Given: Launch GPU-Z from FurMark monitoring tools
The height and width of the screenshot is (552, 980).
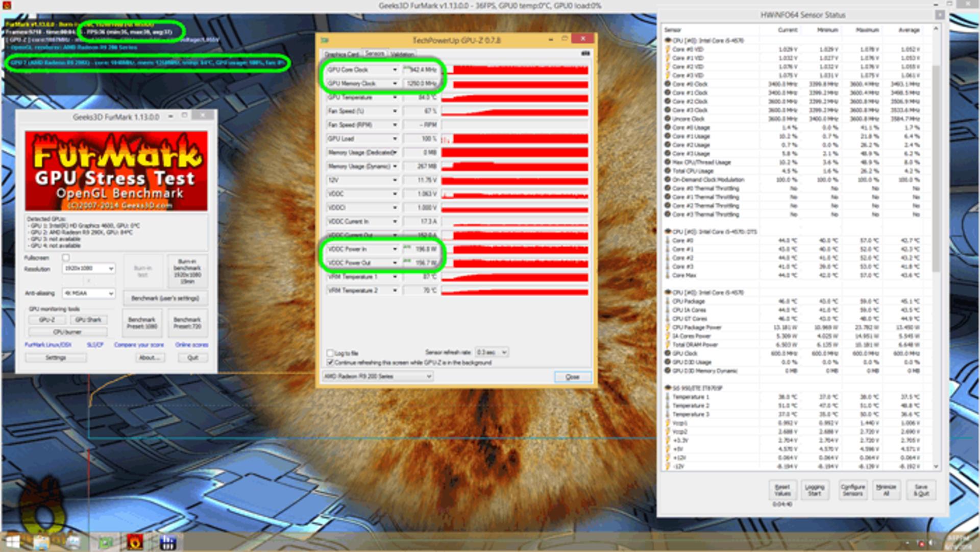Looking at the screenshot, I should pos(47,320).
